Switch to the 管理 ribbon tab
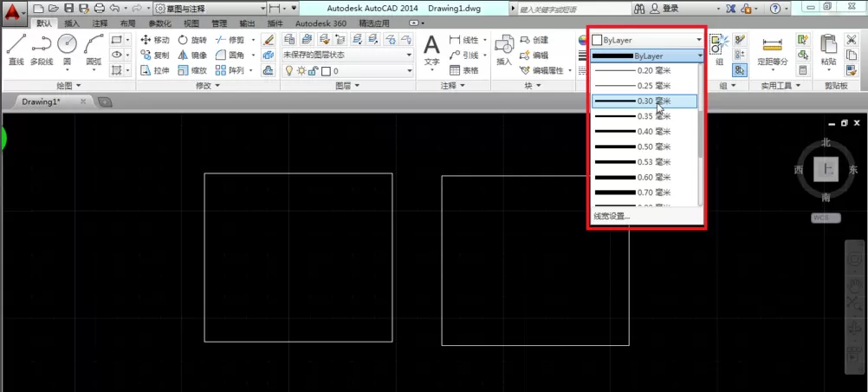The width and height of the screenshot is (868, 392). pos(219,23)
